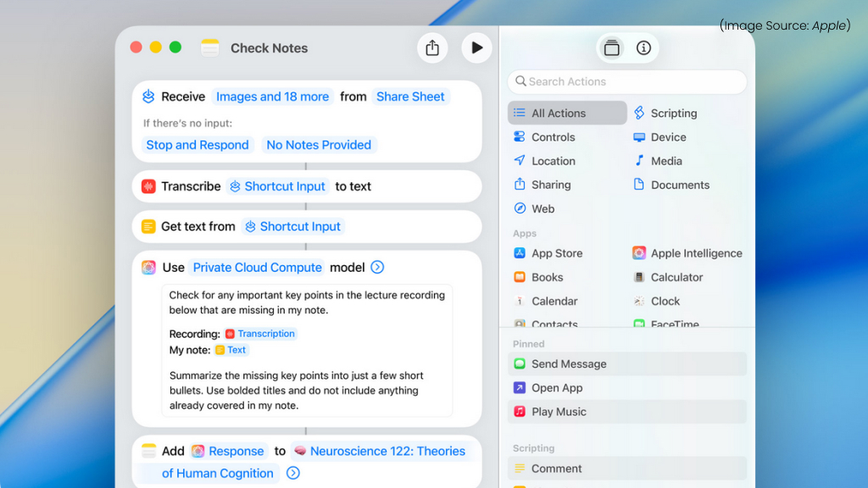Click the Transcribe action red icon
The image size is (868, 488).
pyautogui.click(x=148, y=186)
